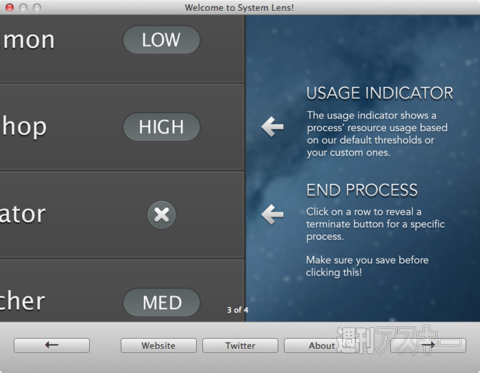Click the X terminate process icon
The image size is (480, 373).
(x=162, y=215)
